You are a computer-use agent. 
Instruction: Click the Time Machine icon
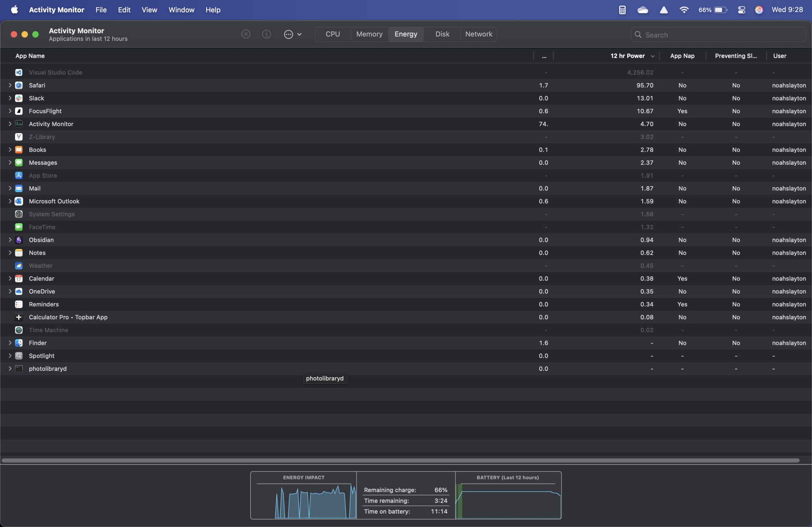point(19,330)
